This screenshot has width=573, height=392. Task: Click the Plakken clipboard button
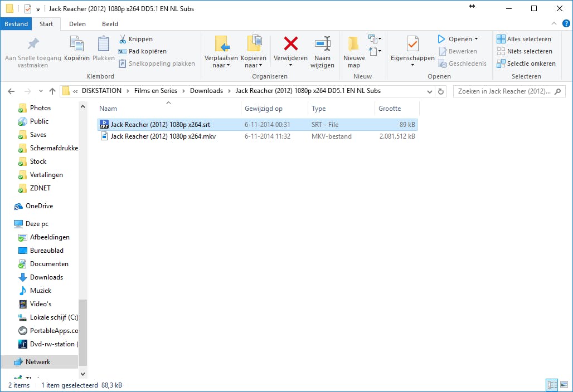click(104, 48)
